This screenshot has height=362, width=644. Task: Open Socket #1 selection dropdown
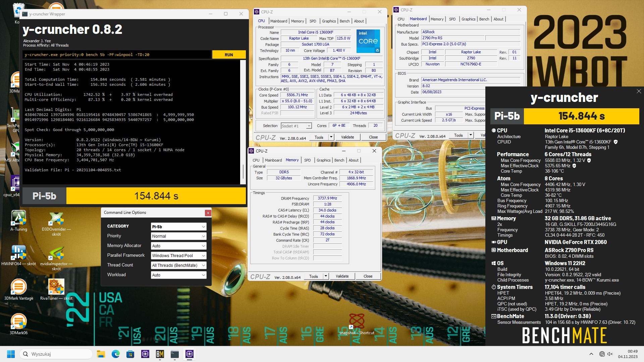[297, 126]
